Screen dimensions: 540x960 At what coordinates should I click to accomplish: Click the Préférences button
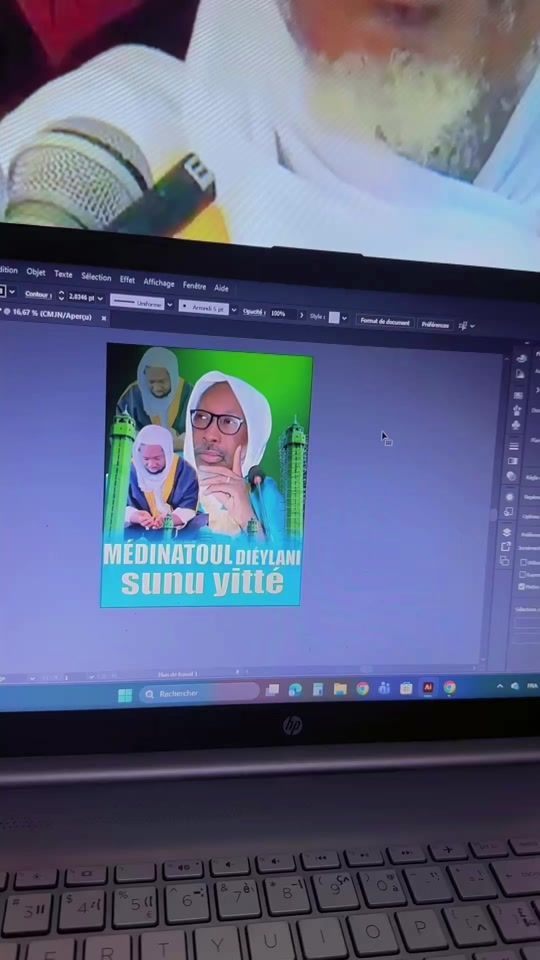pyautogui.click(x=435, y=325)
